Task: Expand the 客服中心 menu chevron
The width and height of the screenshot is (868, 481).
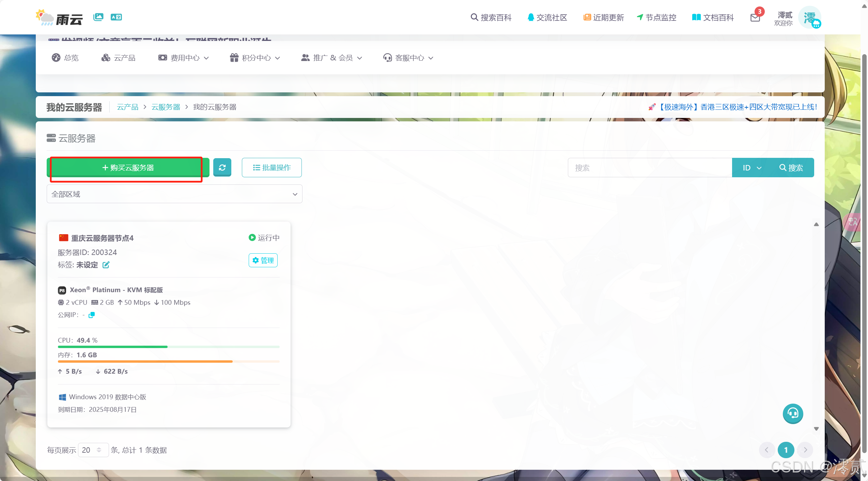Action: click(x=431, y=58)
